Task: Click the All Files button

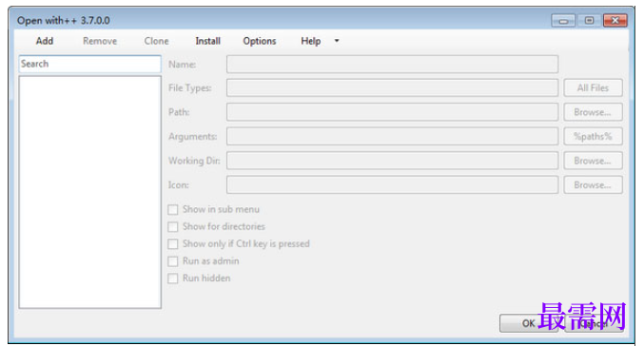Action: (593, 87)
